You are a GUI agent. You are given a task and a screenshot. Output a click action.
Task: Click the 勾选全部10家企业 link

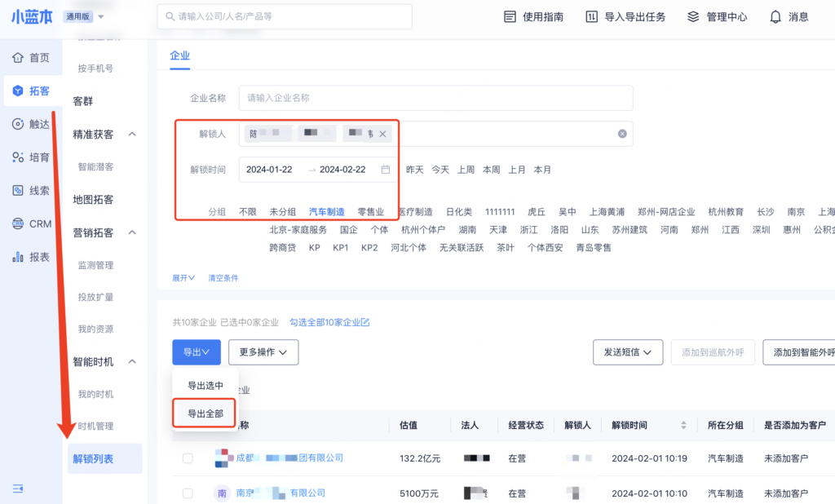click(329, 322)
